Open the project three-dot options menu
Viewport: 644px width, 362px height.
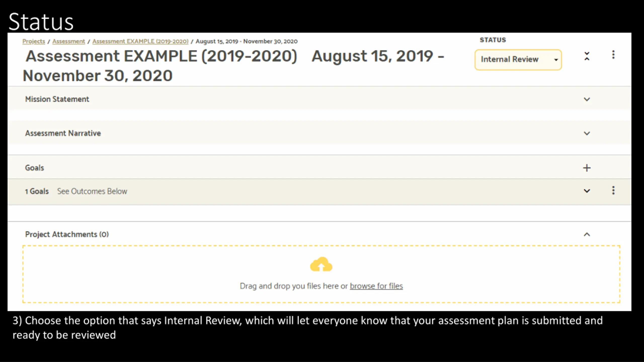click(613, 55)
